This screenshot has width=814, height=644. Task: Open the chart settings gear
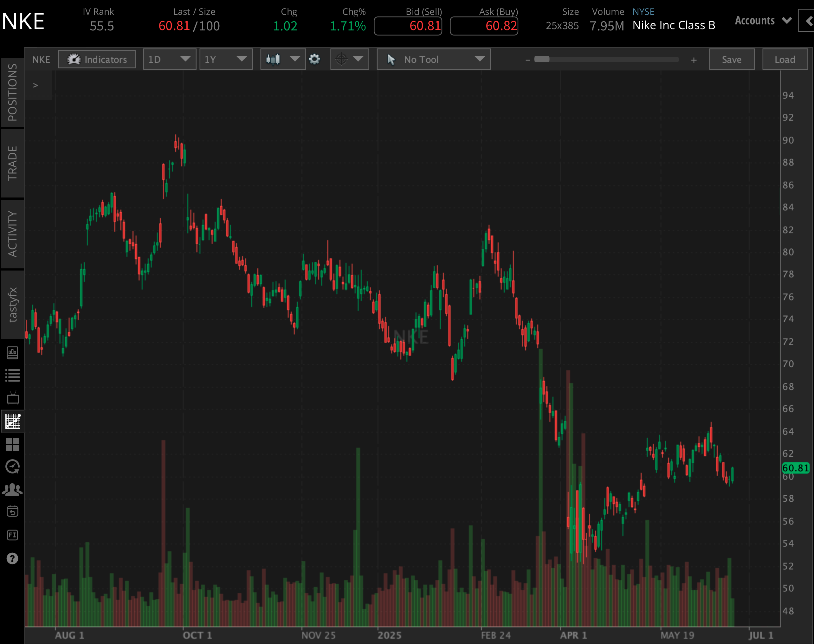(x=314, y=59)
